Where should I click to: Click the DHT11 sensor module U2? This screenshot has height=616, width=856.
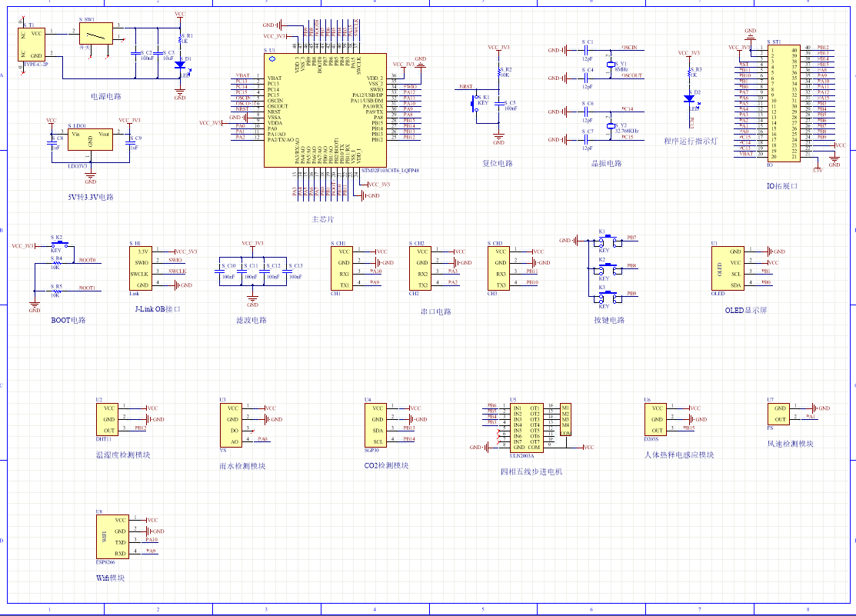coord(107,419)
